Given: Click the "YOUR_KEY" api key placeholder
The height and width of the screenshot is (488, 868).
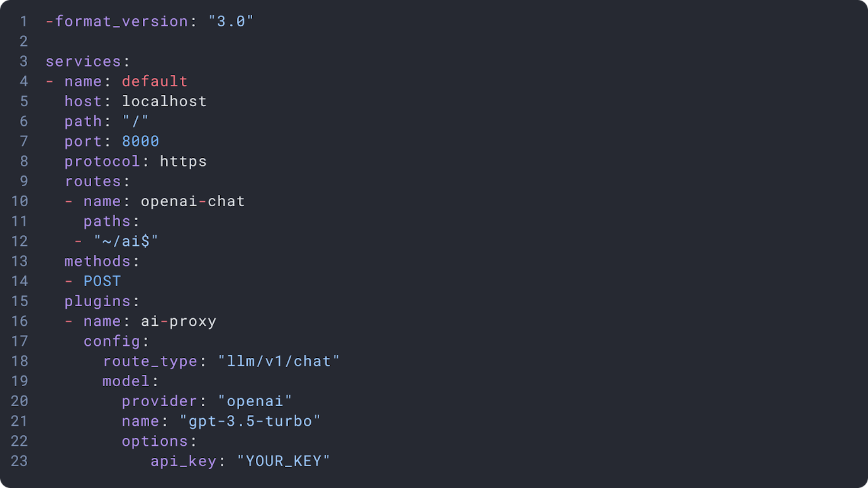Looking at the screenshot, I should (x=283, y=462).
